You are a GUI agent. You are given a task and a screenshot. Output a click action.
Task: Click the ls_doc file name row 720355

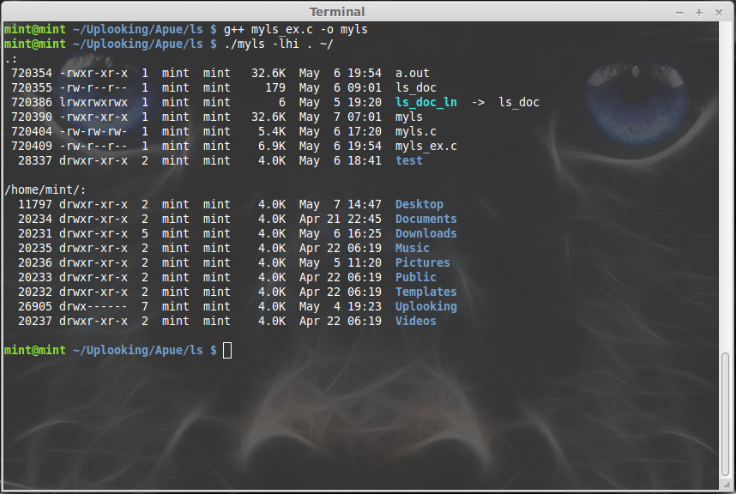(x=415, y=88)
